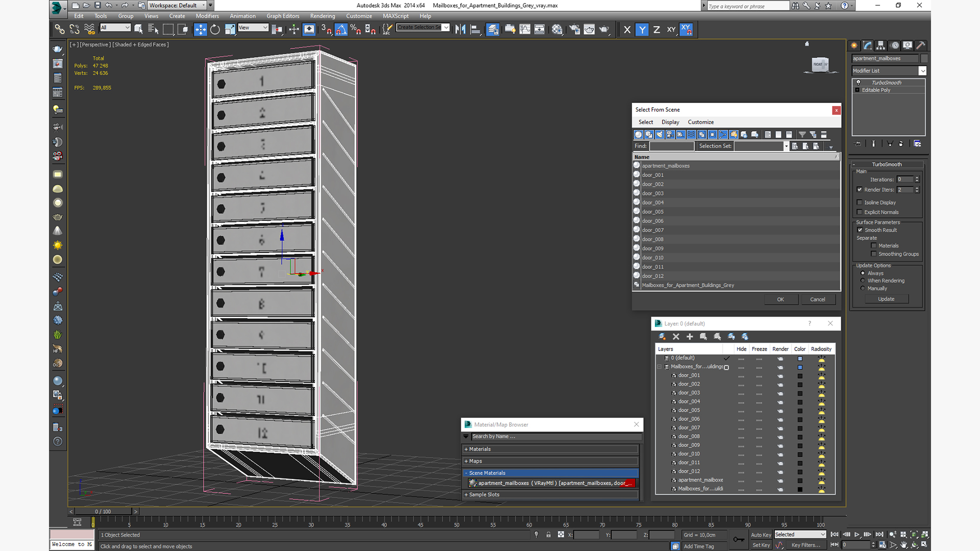This screenshot has height=551, width=980.
Task: Open the Layer Manager toolbar icon
Action: [x=493, y=30]
